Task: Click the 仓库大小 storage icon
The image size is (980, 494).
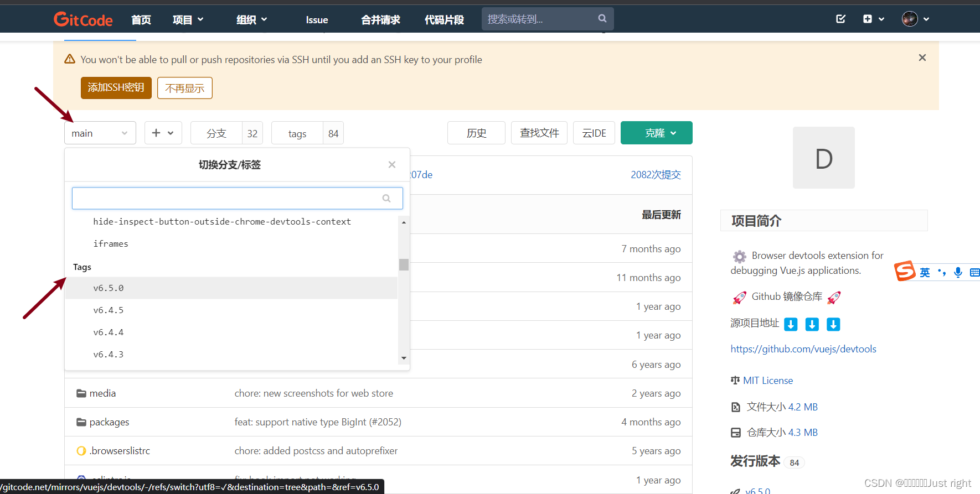Action: click(735, 433)
